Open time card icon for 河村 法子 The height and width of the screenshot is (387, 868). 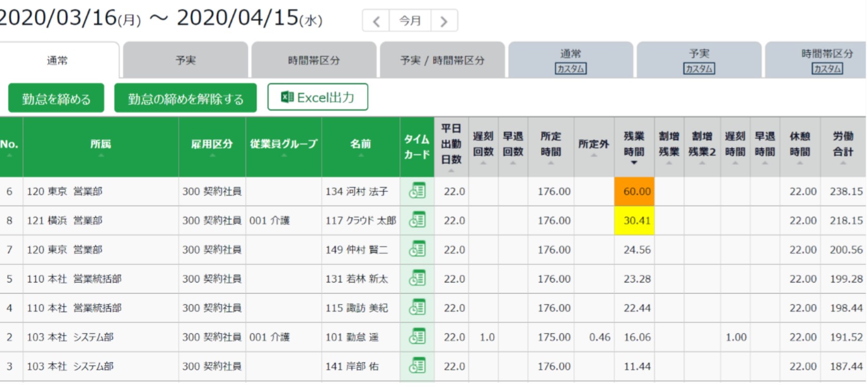point(417,191)
